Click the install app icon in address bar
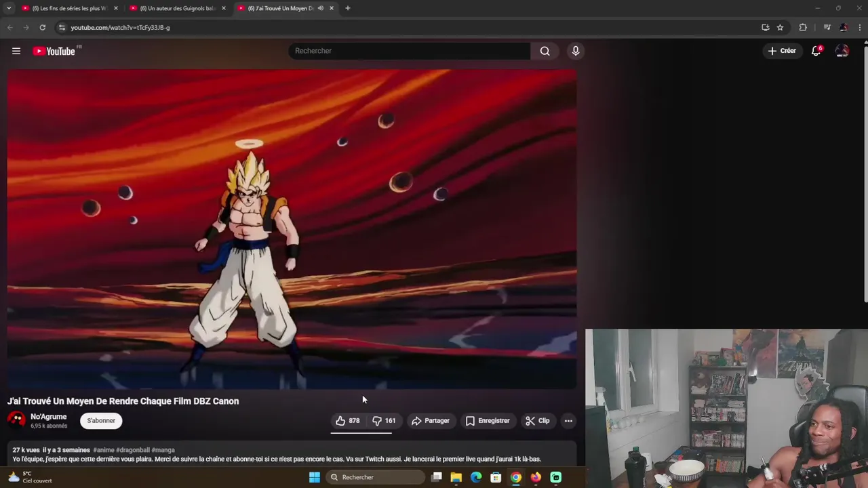Screen dimensions: 868x488 click(x=766, y=27)
